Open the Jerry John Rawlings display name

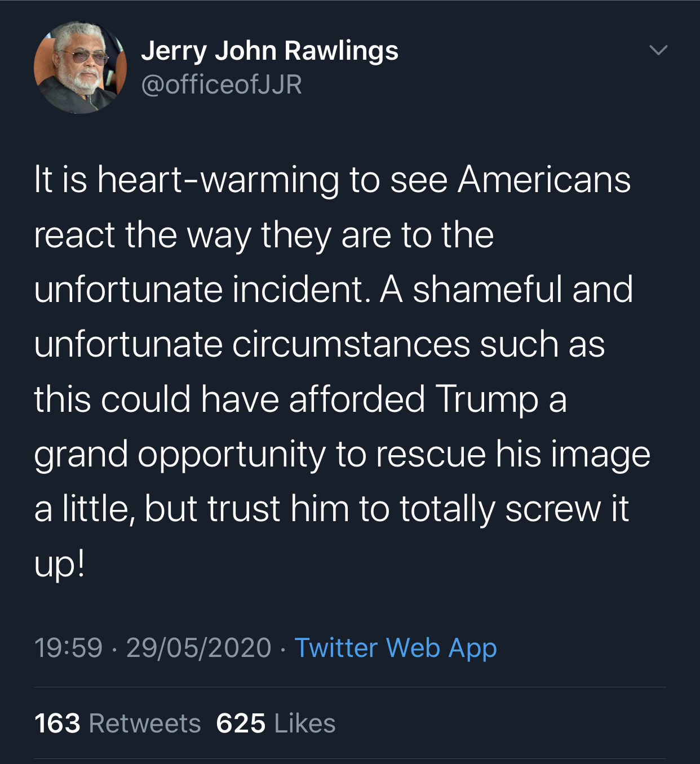(x=269, y=51)
